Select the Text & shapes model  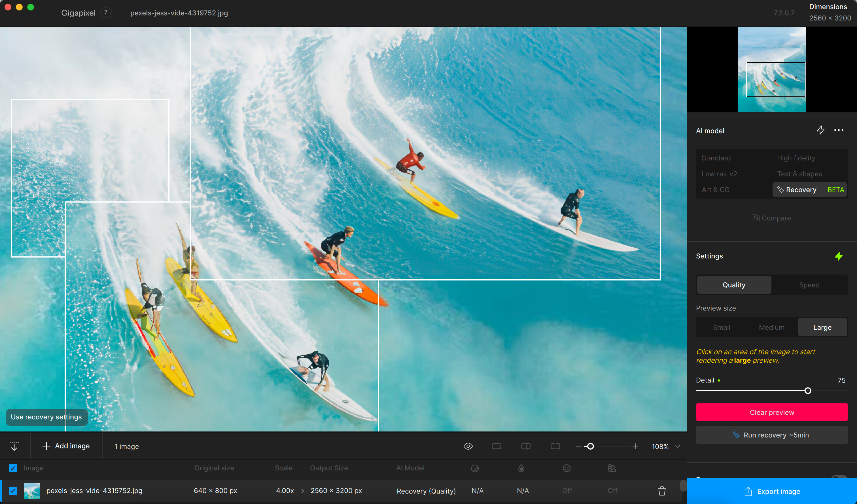(x=799, y=174)
